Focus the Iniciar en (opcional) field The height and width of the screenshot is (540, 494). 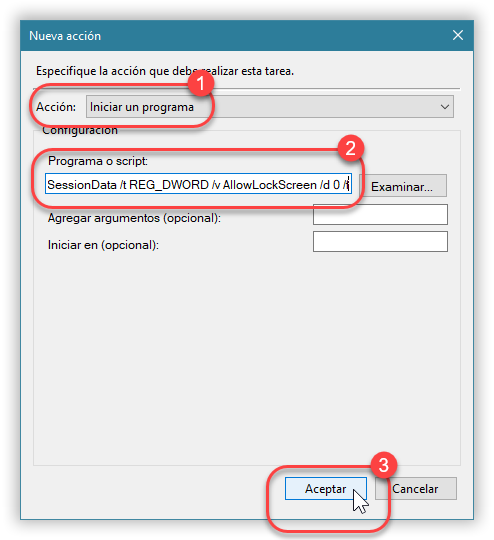click(x=380, y=241)
